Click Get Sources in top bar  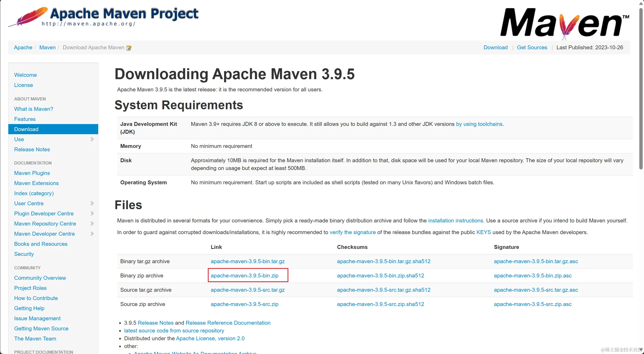point(532,47)
